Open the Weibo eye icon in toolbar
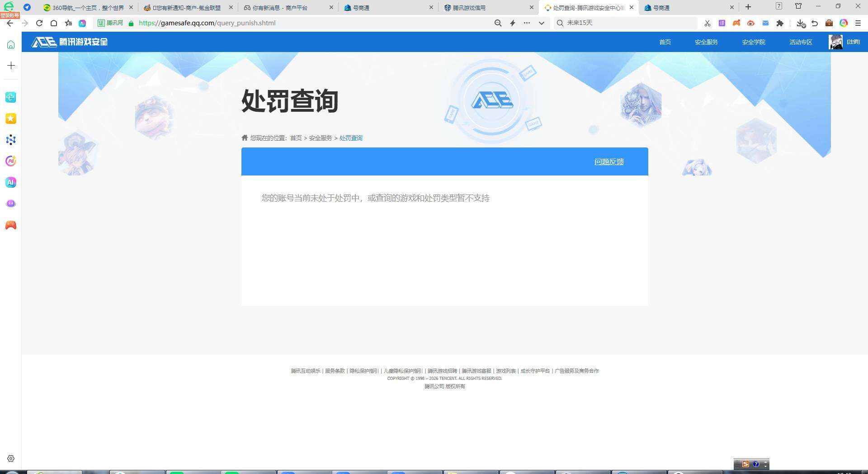 [751, 23]
